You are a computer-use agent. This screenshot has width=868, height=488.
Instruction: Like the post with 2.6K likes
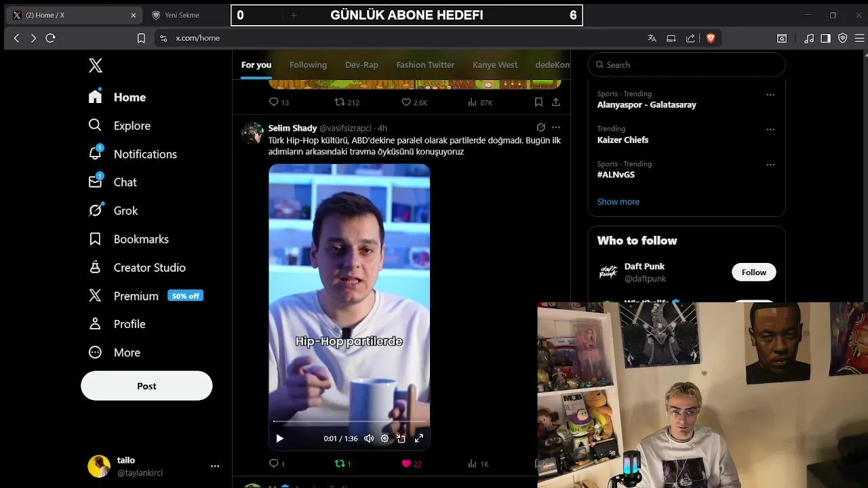pyautogui.click(x=414, y=102)
